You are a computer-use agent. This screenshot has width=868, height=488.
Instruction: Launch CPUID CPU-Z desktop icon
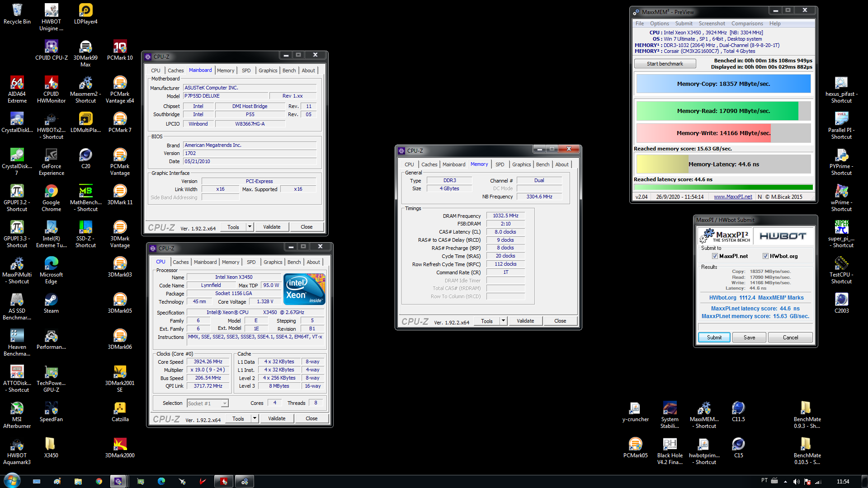coord(51,50)
